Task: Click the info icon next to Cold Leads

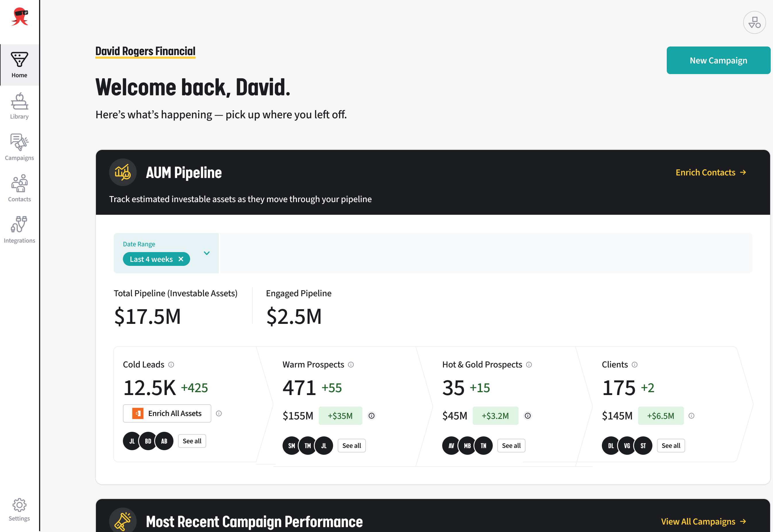Action: pos(171,365)
